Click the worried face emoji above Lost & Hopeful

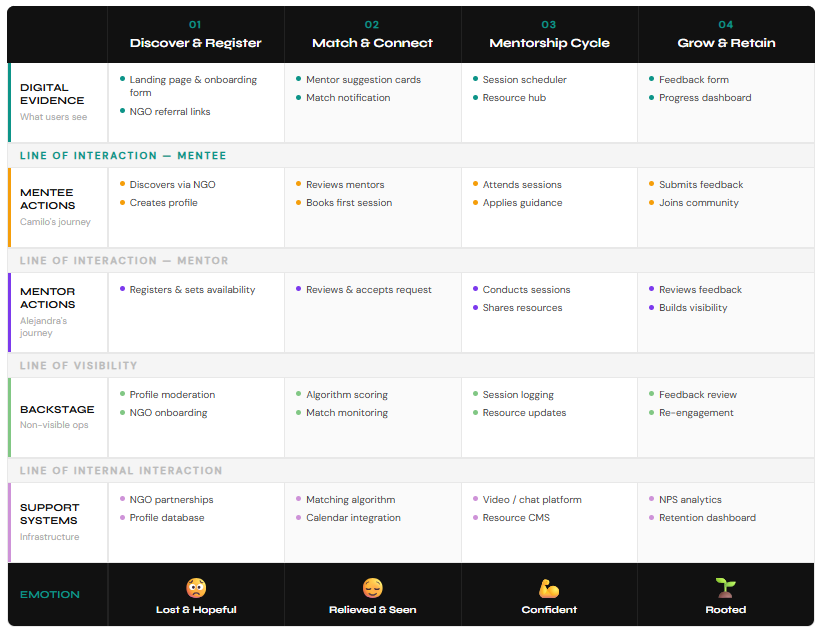pyautogui.click(x=196, y=587)
